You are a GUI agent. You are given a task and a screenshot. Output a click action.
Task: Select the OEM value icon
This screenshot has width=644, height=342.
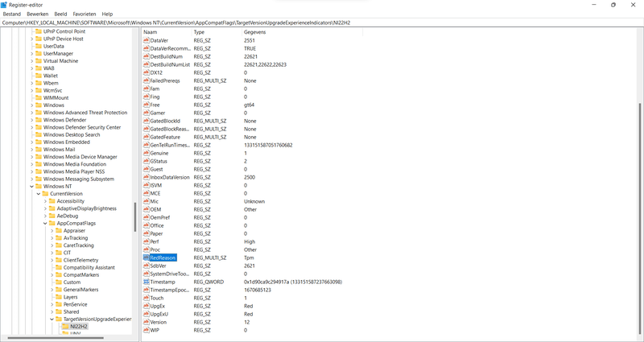[147, 209]
